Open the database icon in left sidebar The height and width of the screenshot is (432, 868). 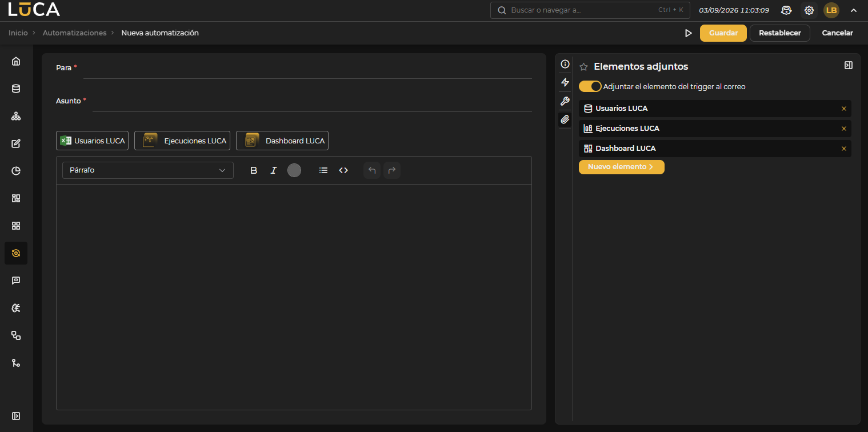16,89
